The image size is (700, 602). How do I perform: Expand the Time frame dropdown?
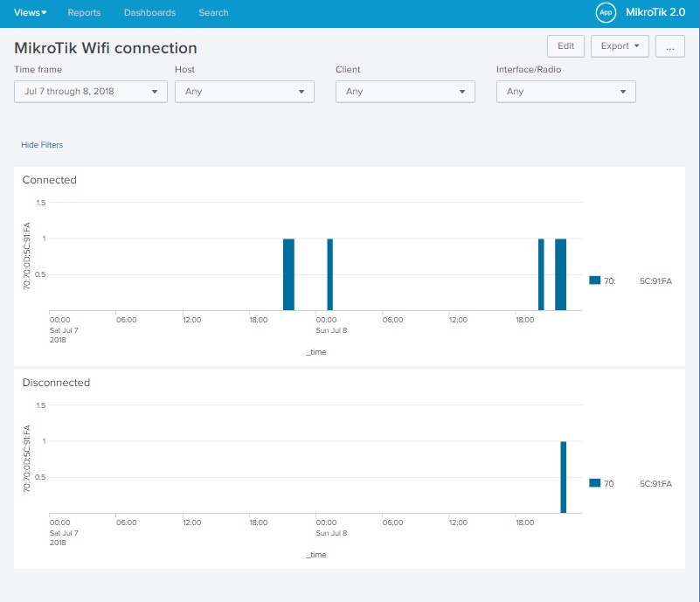pyautogui.click(x=91, y=92)
